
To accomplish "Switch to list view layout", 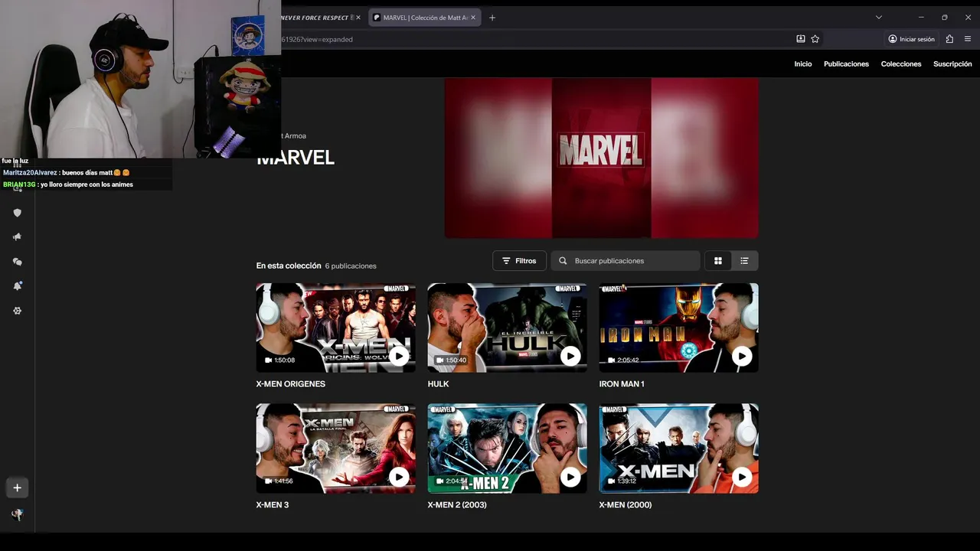I will point(744,261).
